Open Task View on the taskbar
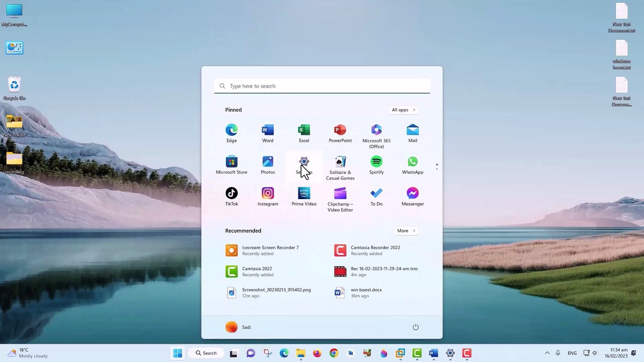 pos(233,353)
